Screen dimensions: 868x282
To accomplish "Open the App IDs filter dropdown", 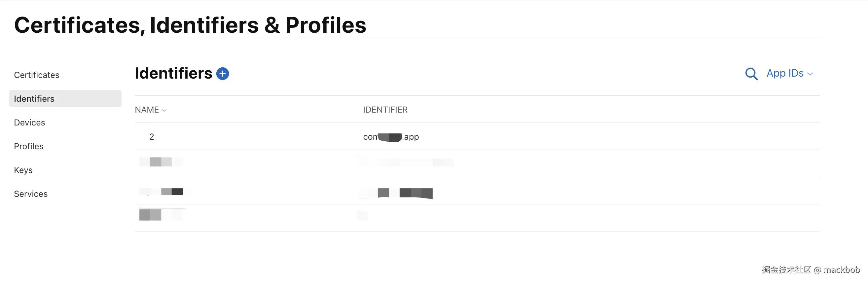I will (789, 73).
